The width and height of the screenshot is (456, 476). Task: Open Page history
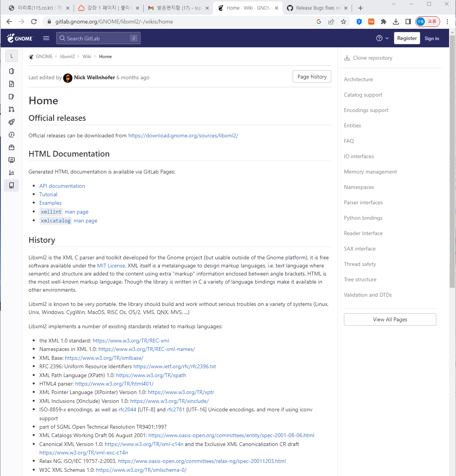[x=312, y=77]
